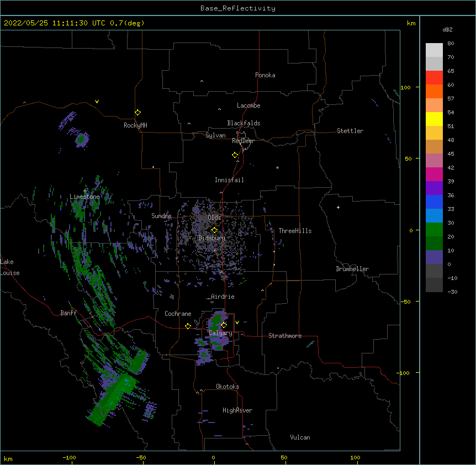Image resolution: width=476 pixels, height=465 pixels.
Task: Click the Strathmore label
Action: pos(285,336)
